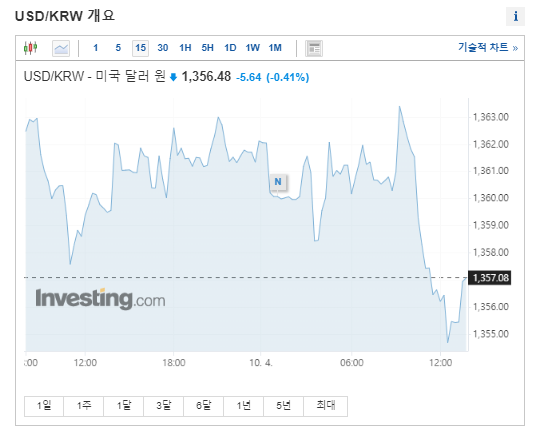Select the 1H interval
Viewport: 536px width, 436px height.
pos(185,48)
